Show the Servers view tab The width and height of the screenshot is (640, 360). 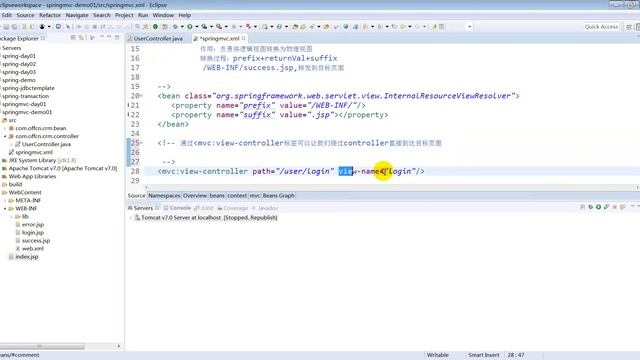[143, 208]
